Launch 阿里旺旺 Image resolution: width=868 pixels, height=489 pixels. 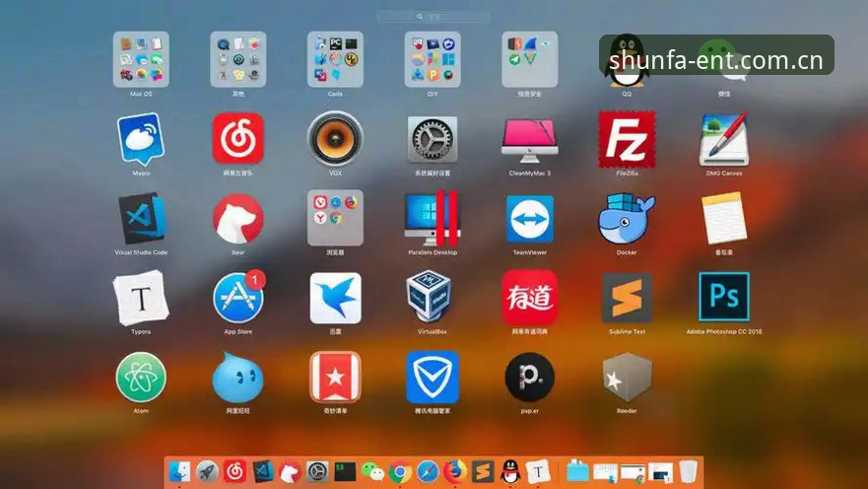[x=238, y=378]
